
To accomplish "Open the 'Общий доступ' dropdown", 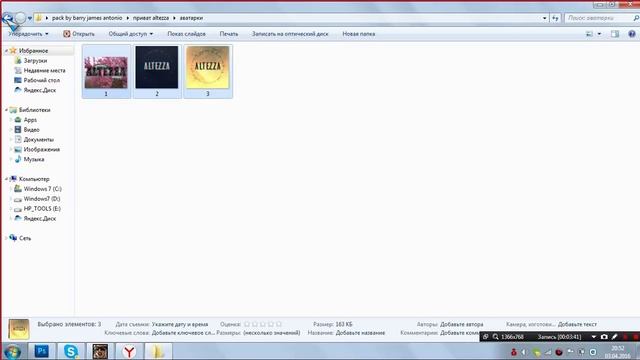I will 131,34.
